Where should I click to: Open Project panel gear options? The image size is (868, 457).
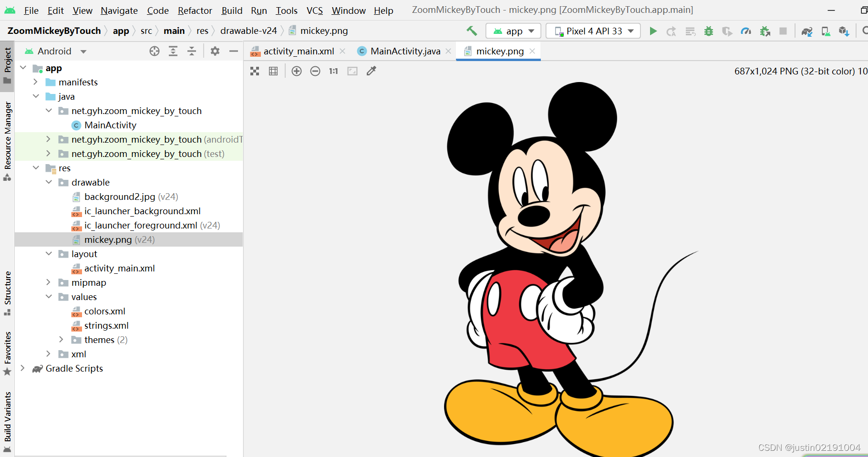215,51
